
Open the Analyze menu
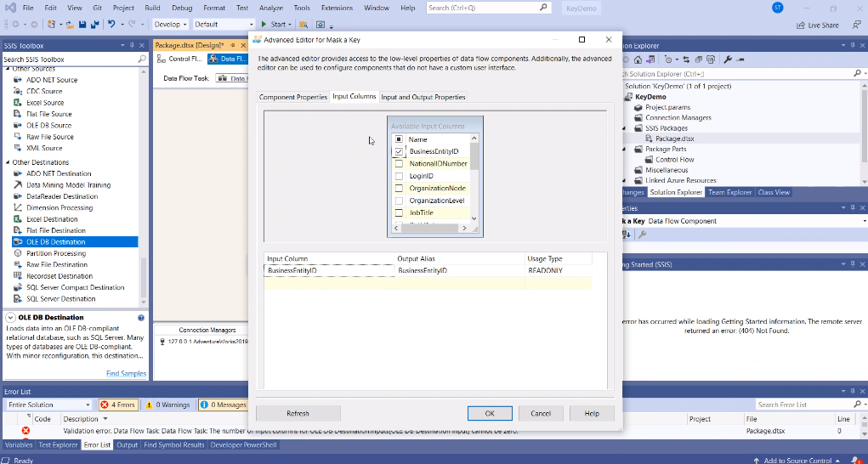[x=270, y=8]
